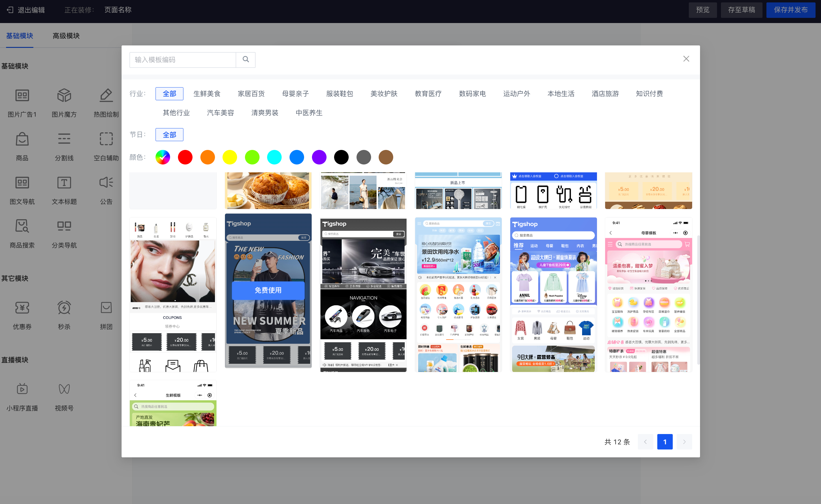The width and height of the screenshot is (821, 504).
Task: Add the 商品搜索 product search module
Action: click(x=22, y=226)
